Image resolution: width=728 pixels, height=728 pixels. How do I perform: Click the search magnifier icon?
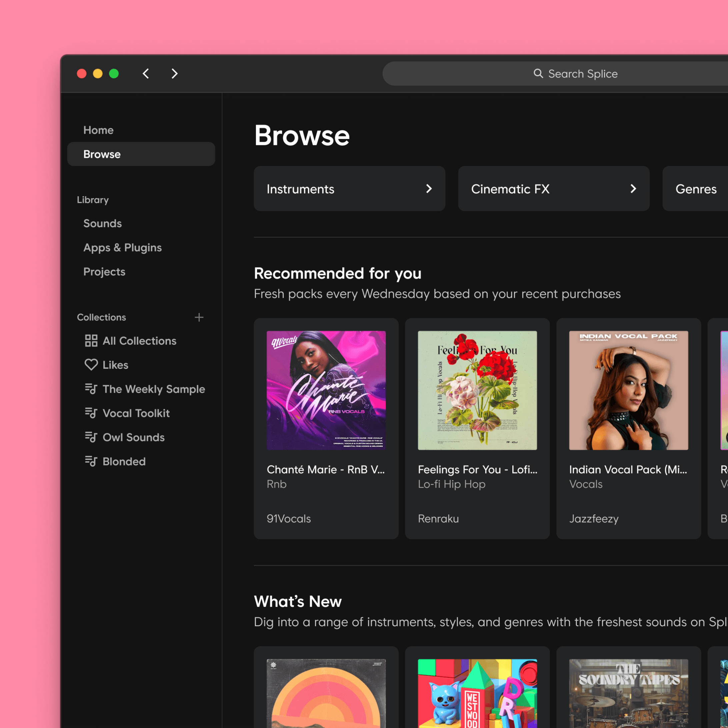[538, 73]
